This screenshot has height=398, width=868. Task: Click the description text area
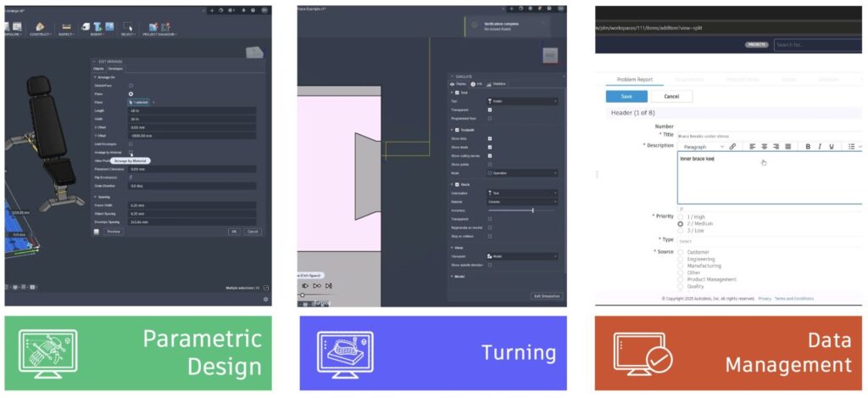tap(770, 179)
